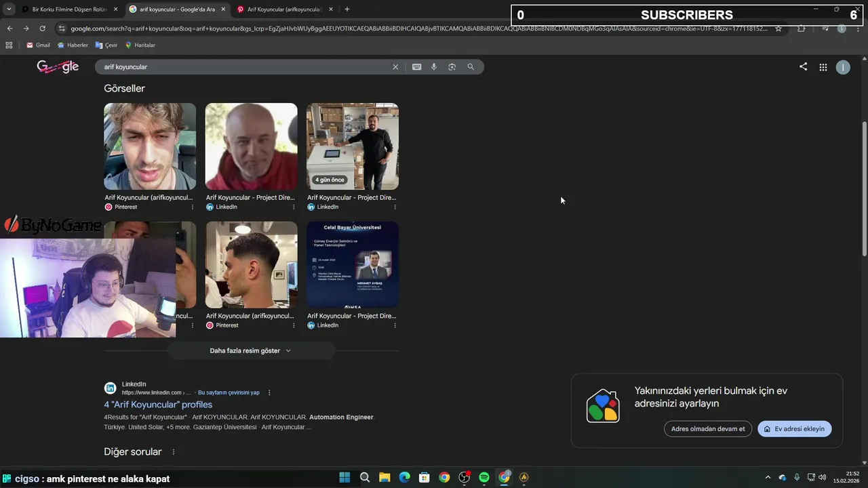
Task: Bookmark this page with star icon
Action: click(778, 28)
